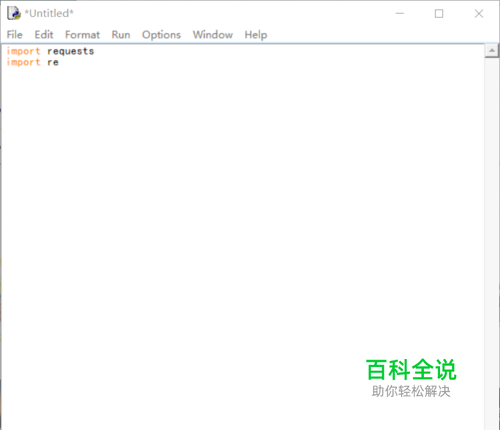Screen dimensions: 500x430
Task: Open the Format menu
Action: coord(82,35)
